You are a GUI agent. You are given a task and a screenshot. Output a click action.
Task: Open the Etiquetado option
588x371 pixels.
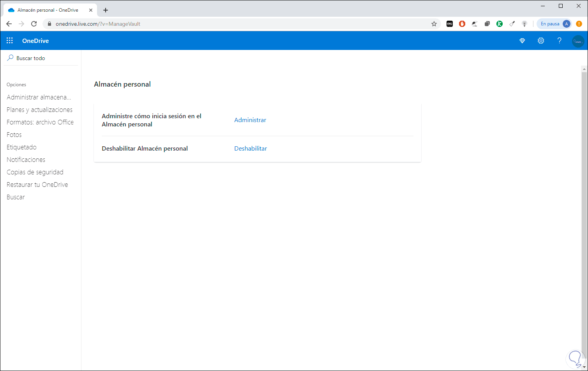click(21, 147)
